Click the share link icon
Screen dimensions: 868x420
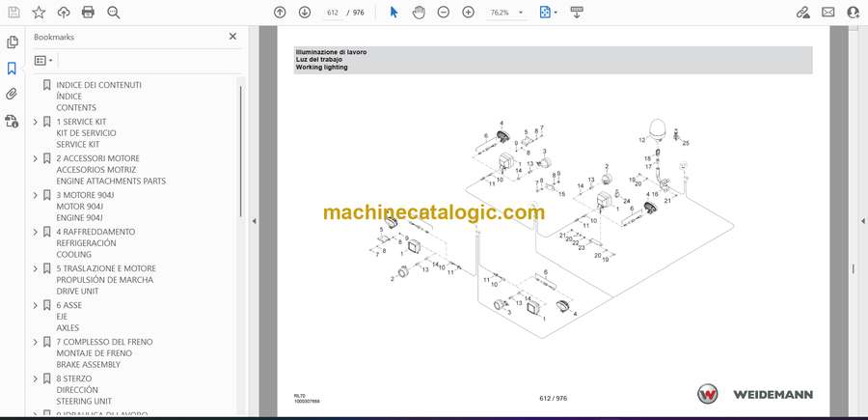(x=802, y=13)
